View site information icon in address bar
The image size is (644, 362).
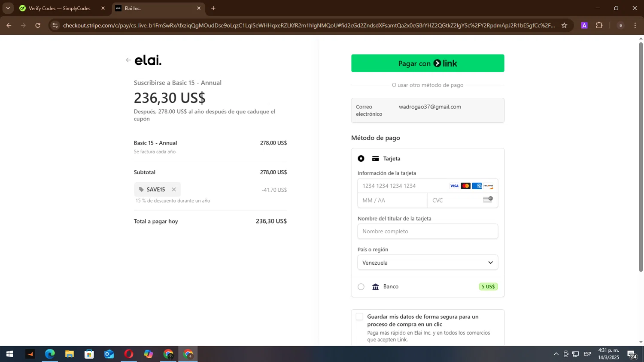[x=55, y=25]
